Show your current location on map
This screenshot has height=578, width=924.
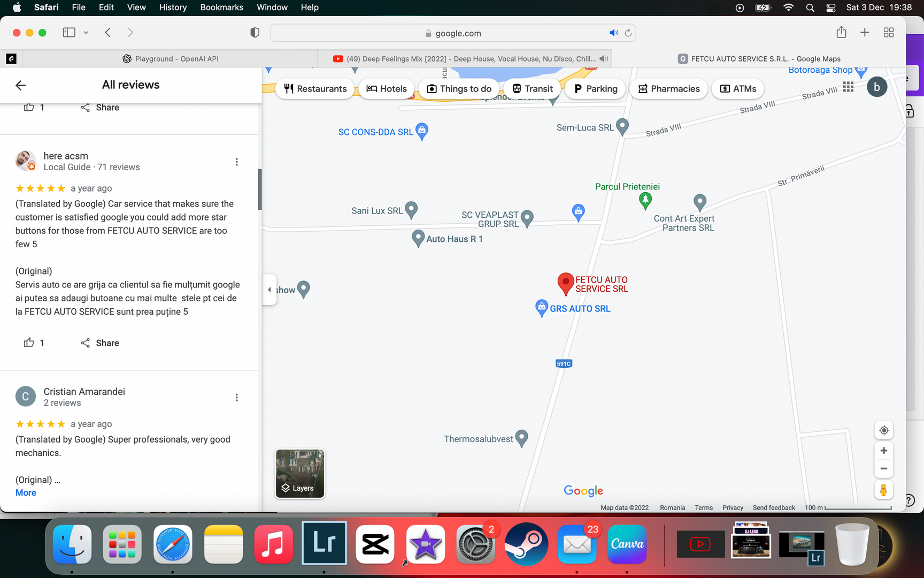click(x=883, y=430)
